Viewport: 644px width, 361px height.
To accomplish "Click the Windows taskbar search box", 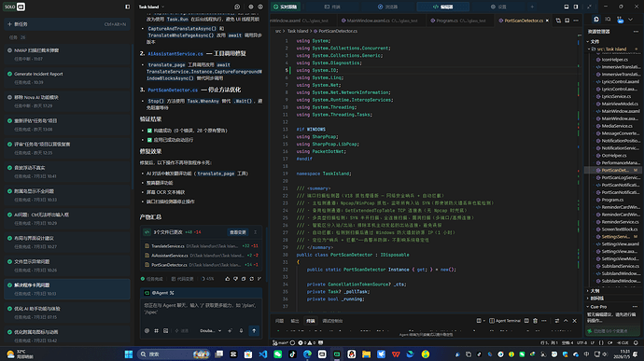I will click(174, 354).
